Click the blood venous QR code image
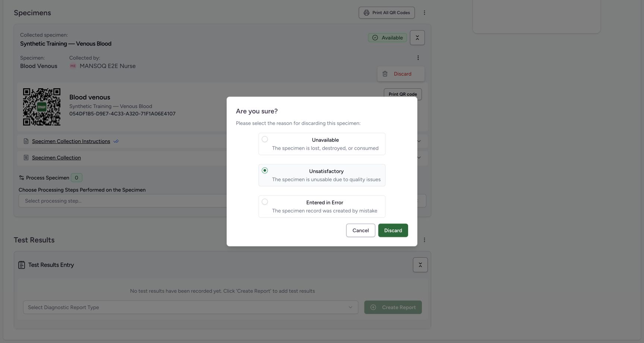This screenshot has height=343, width=644. (x=42, y=107)
